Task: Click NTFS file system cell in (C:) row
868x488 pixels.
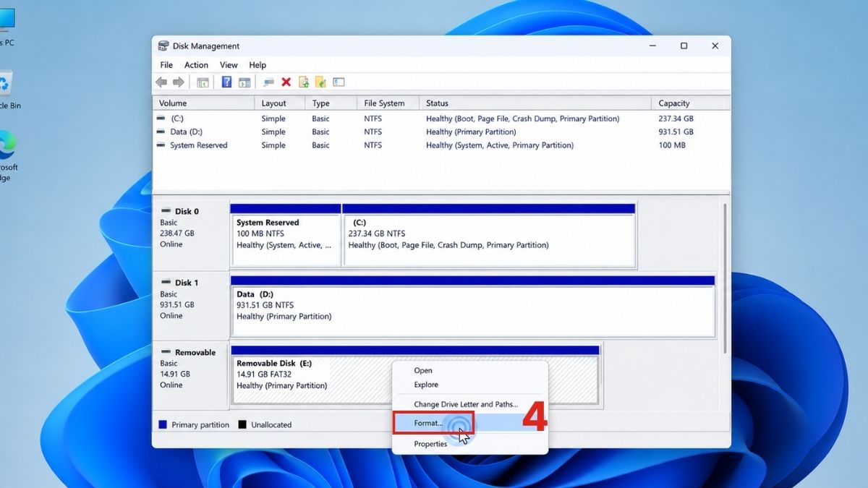Action: pyautogui.click(x=373, y=119)
